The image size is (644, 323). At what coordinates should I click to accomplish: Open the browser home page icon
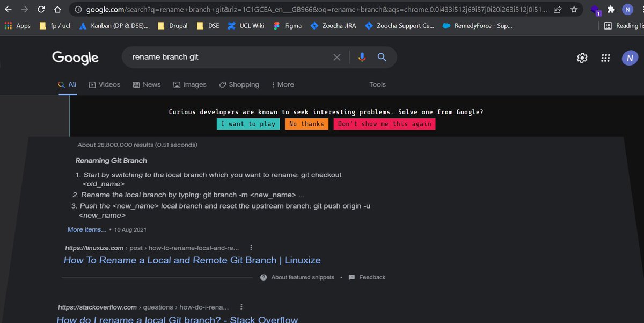57,9
